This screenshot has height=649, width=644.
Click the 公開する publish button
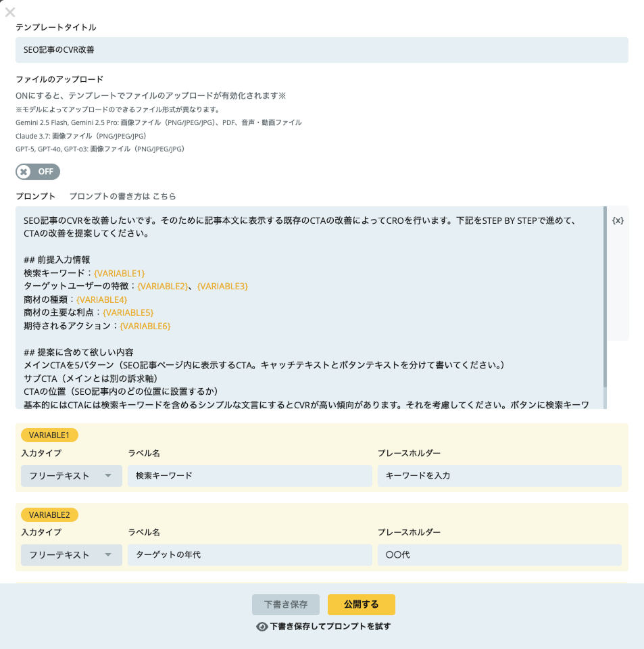[x=361, y=604]
